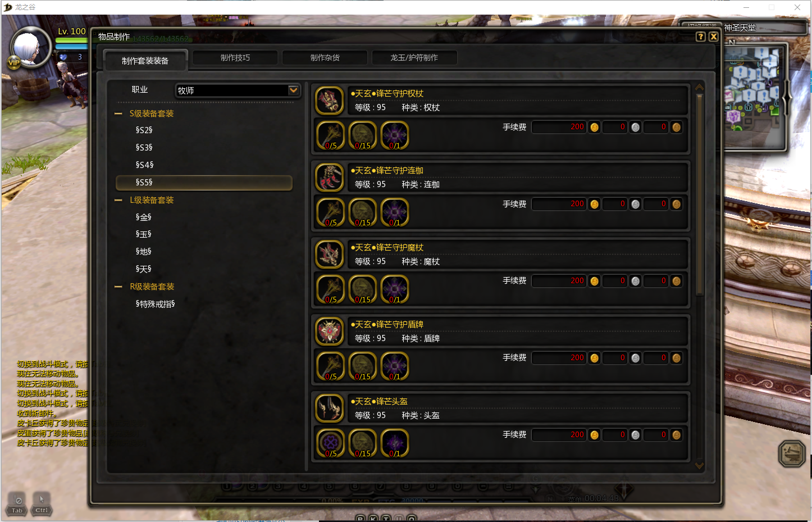Switch to the 制作技巧 tab

pos(235,58)
